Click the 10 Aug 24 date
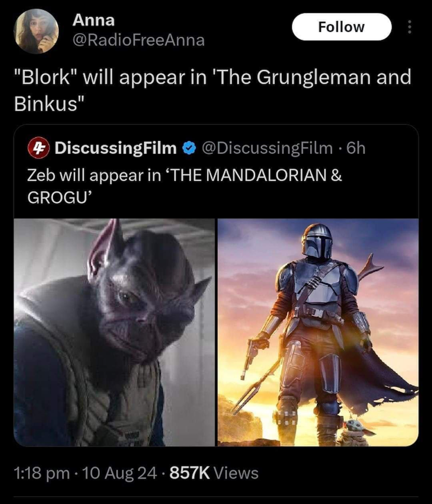The image size is (432, 504). [120, 473]
